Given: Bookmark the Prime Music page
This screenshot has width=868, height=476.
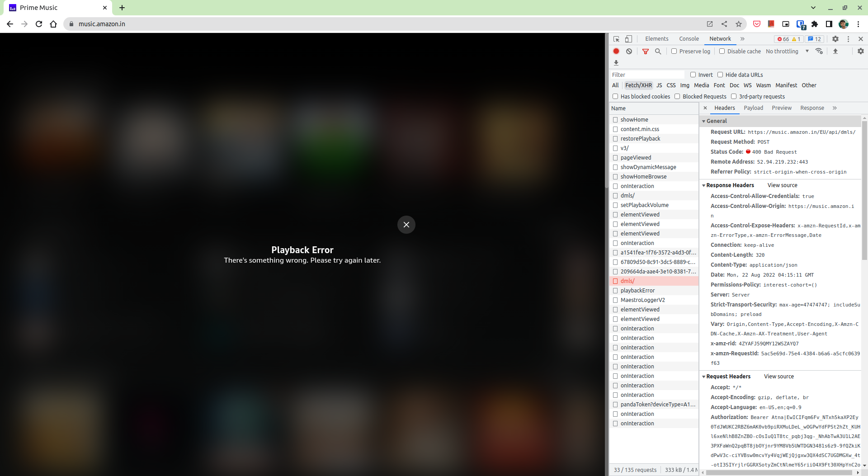Looking at the screenshot, I should pos(739,24).
